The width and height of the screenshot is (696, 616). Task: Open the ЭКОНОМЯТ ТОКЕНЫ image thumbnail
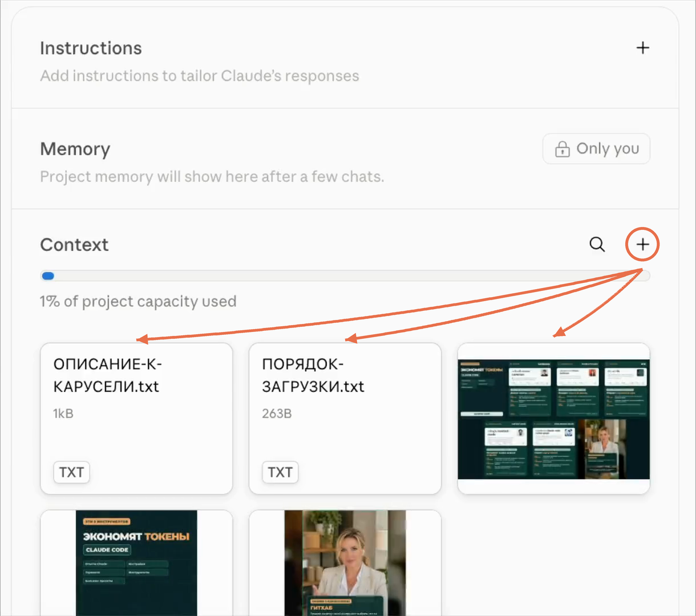tap(136, 563)
